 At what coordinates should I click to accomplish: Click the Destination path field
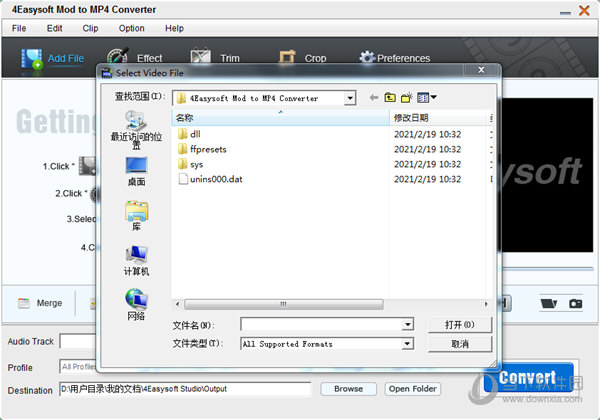tap(185, 389)
